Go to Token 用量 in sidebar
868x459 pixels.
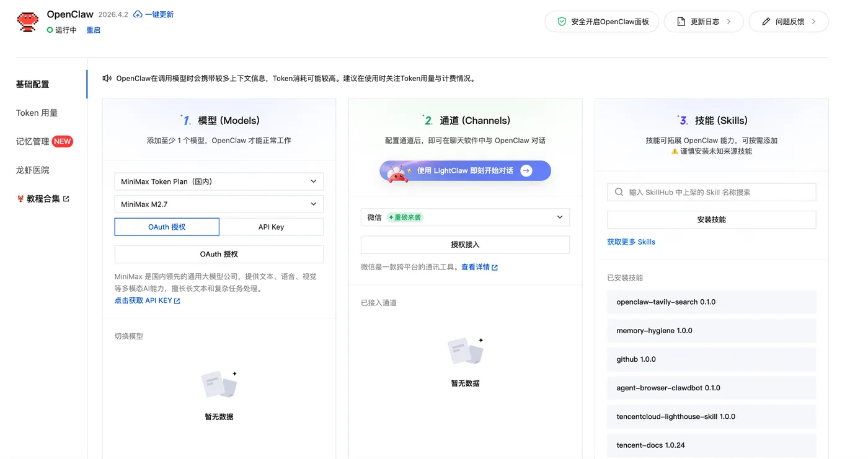point(37,113)
